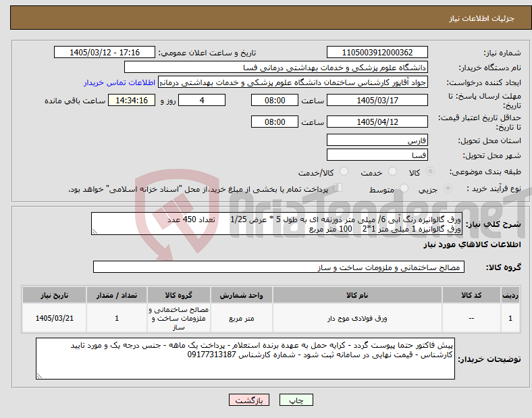Click the چاپ print button
The image size is (532, 418).
point(296,400)
